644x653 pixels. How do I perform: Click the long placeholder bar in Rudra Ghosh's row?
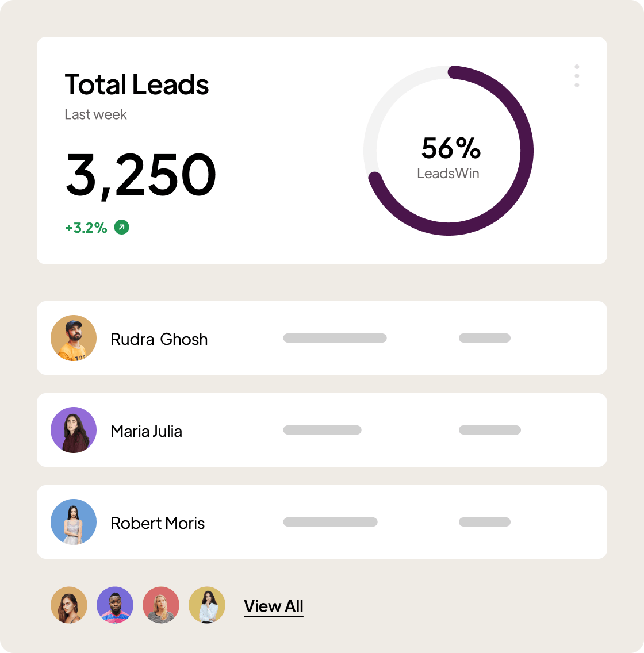click(x=335, y=338)
